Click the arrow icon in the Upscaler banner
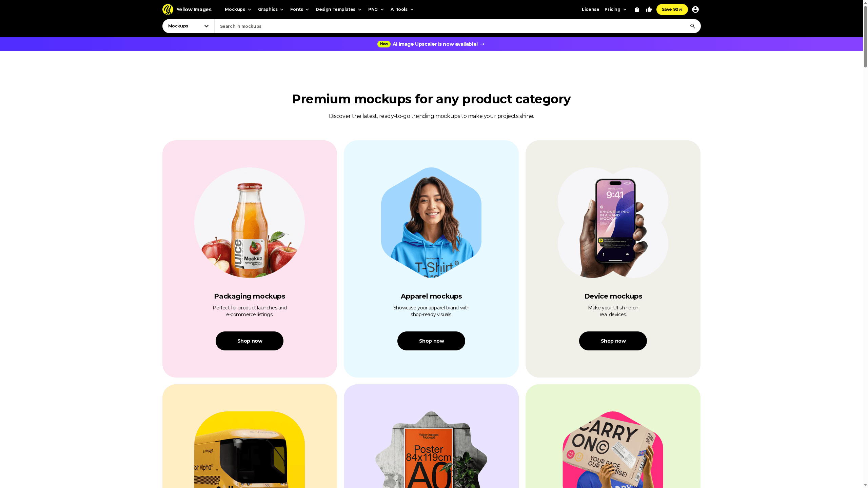 click(x=482, y=44)
